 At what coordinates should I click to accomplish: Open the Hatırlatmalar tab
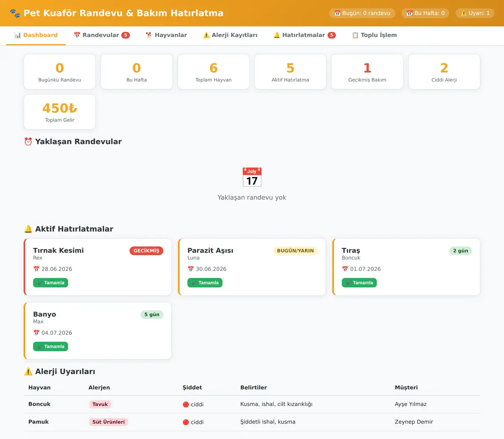point(304,35)
